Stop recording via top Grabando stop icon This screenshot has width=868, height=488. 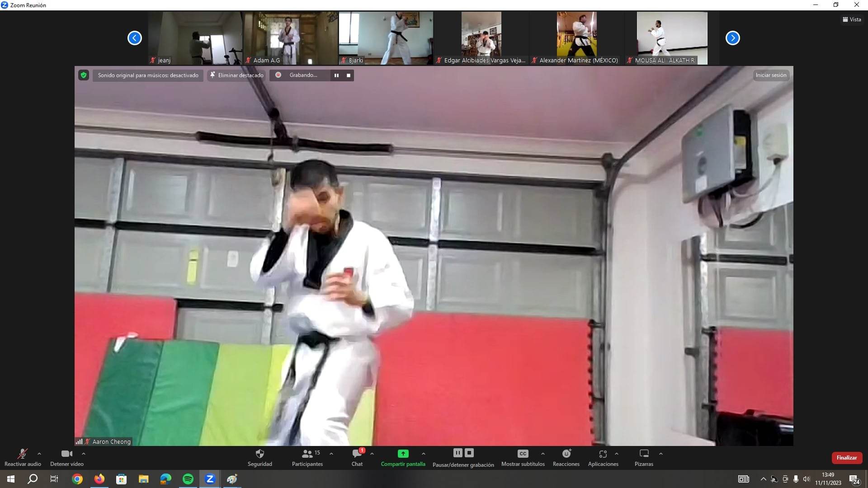[349, 75]
